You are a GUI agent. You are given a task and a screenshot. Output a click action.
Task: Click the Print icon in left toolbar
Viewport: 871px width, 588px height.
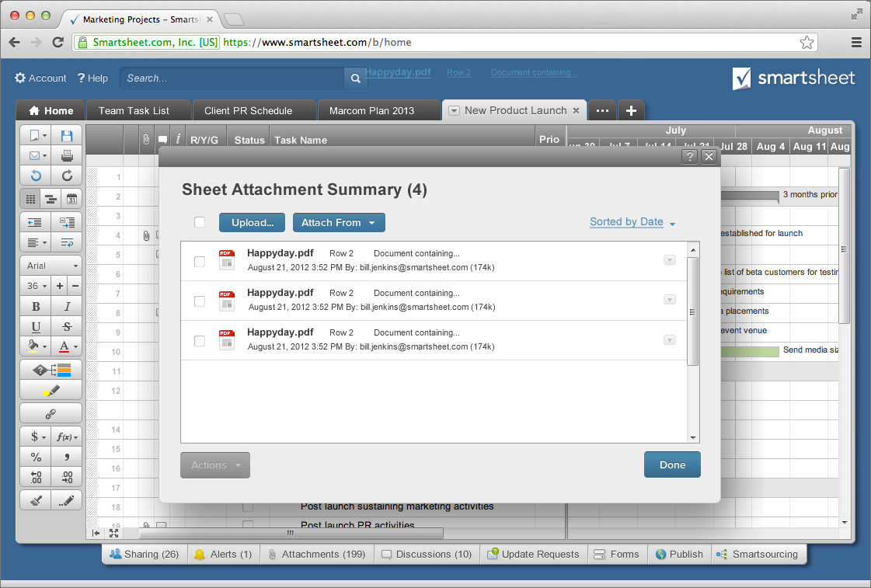(x=67, y=156)
